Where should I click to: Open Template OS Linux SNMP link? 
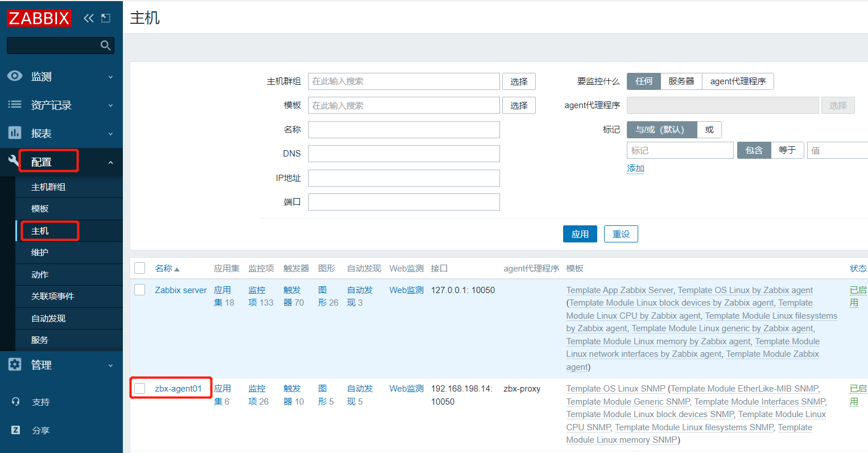pos(615,389)
